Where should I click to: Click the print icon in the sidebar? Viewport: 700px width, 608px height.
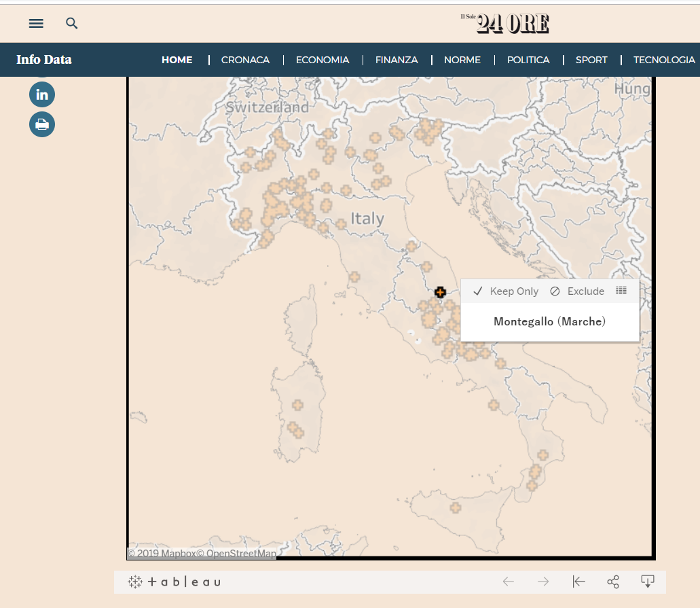click(42, 124)
